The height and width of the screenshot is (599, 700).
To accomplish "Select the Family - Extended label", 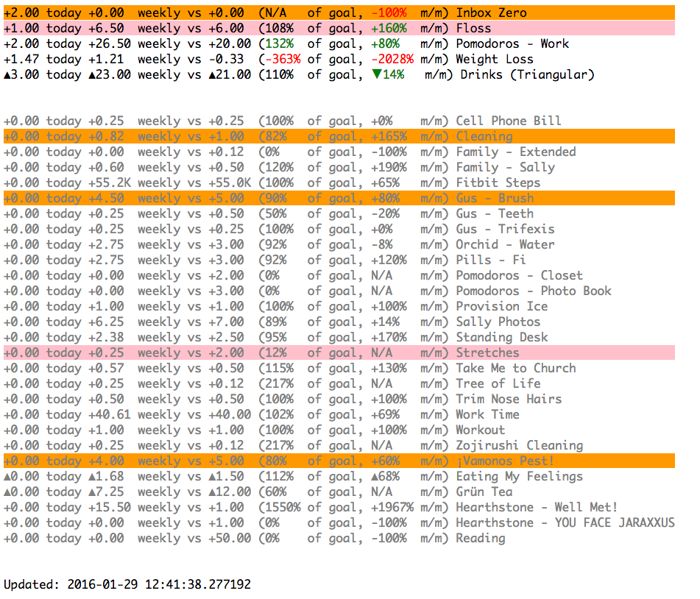I will pyautogui.click(x=516, y=152).
